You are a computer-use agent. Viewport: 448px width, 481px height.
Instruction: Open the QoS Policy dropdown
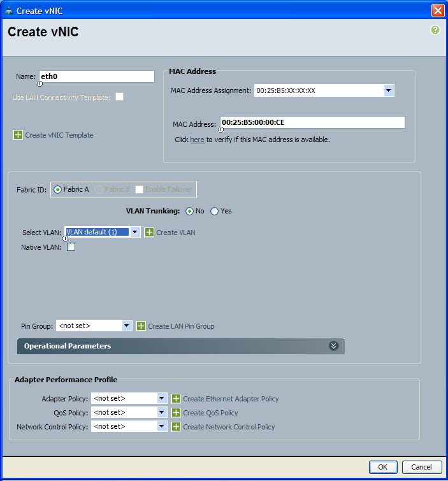161,412
